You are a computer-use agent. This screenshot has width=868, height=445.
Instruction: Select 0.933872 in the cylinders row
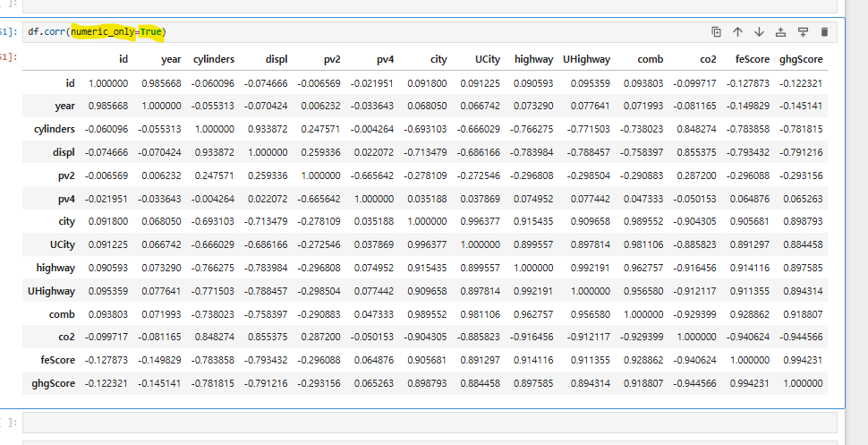268,129
